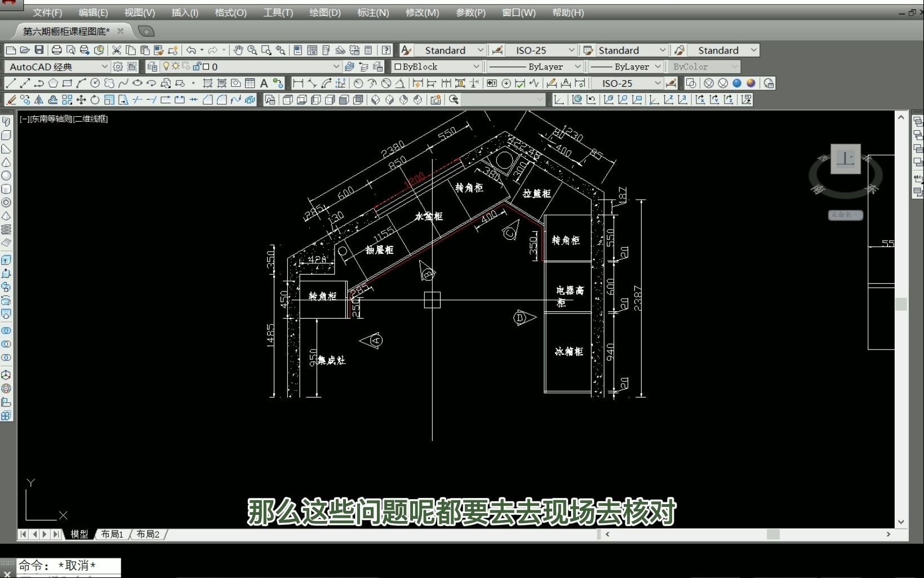Open the table style Standard dropdown

coord(663,50)
